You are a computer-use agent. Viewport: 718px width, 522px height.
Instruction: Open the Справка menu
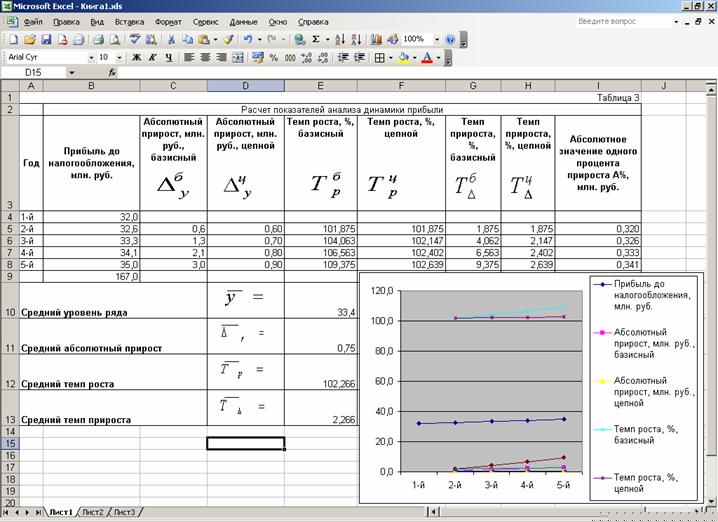[x=313, y=22]
